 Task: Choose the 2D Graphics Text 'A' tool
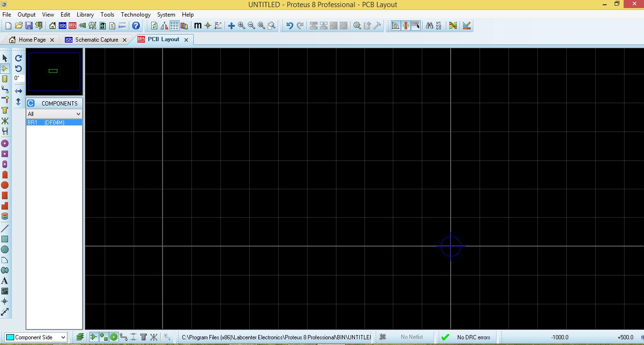tap(5, 281)
